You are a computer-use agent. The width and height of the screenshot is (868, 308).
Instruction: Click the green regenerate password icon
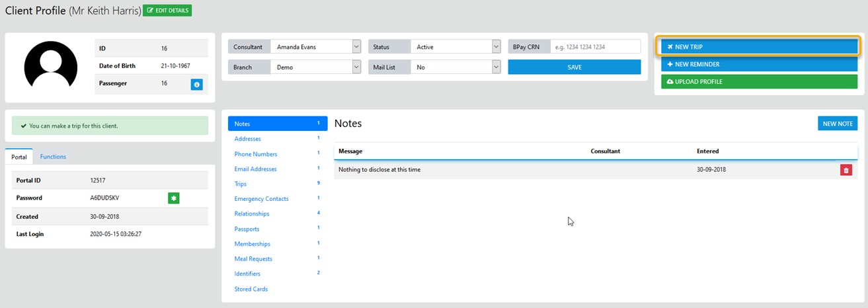pyautogui.click(x=173, y=198)
